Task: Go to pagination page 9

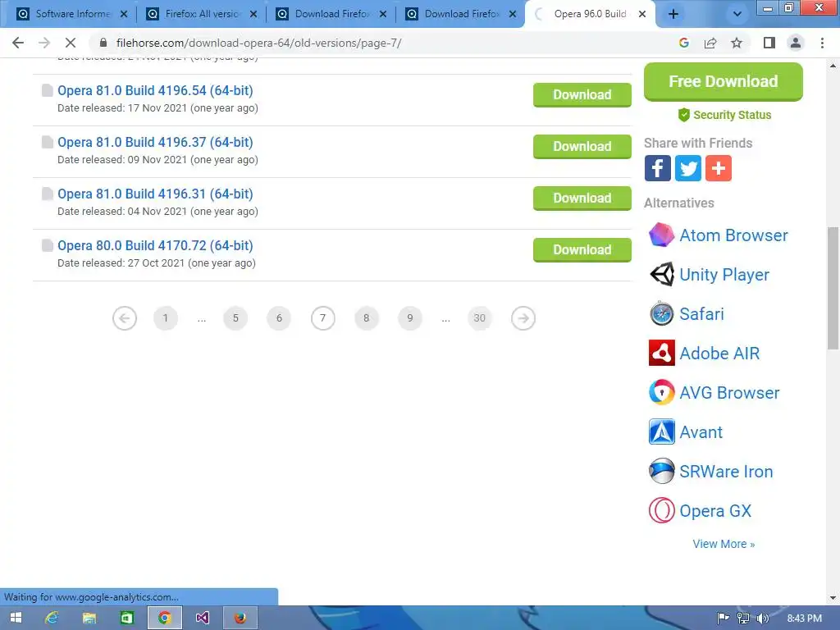Action: point(410,318)
